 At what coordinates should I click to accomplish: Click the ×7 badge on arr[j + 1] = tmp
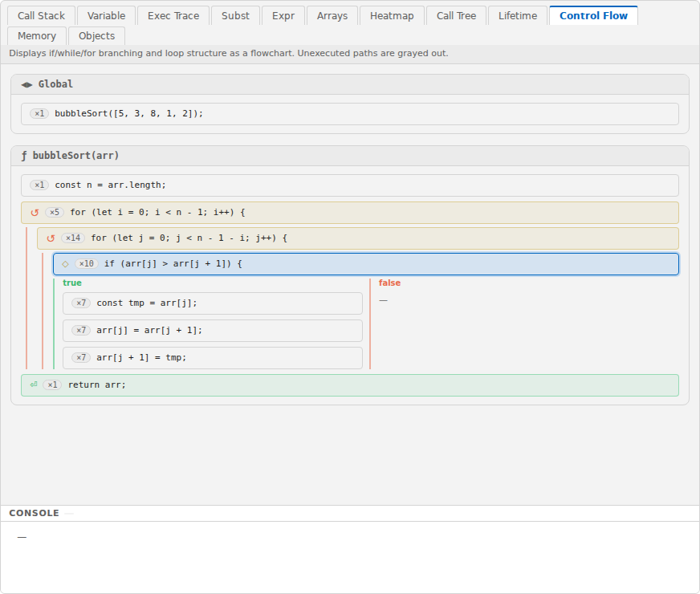click(81, 357)
